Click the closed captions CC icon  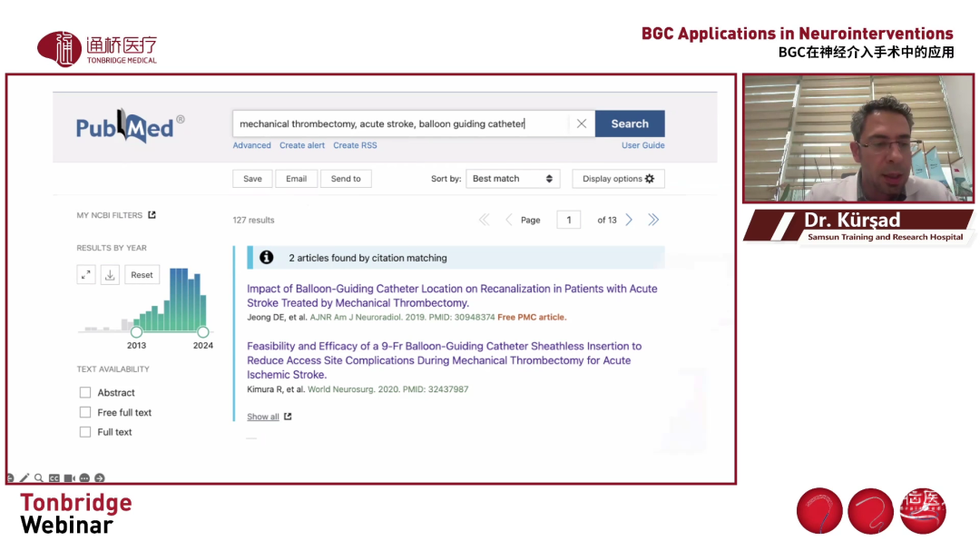54,477
